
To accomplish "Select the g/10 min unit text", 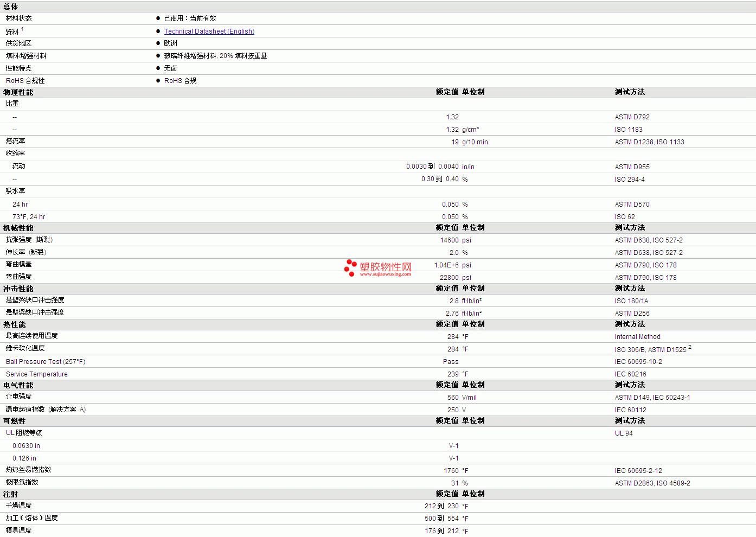I will 475,142.
